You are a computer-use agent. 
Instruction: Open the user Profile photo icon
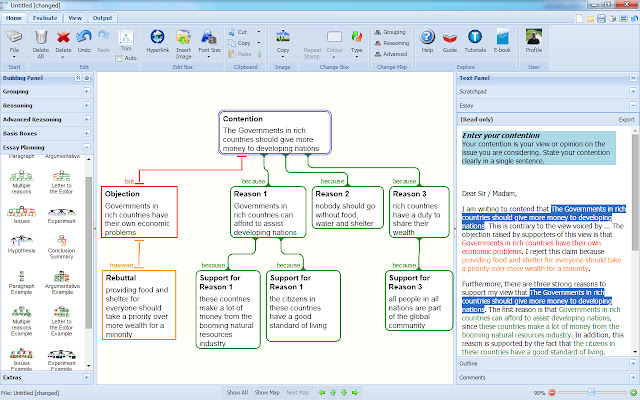click(x=533, y=37)
